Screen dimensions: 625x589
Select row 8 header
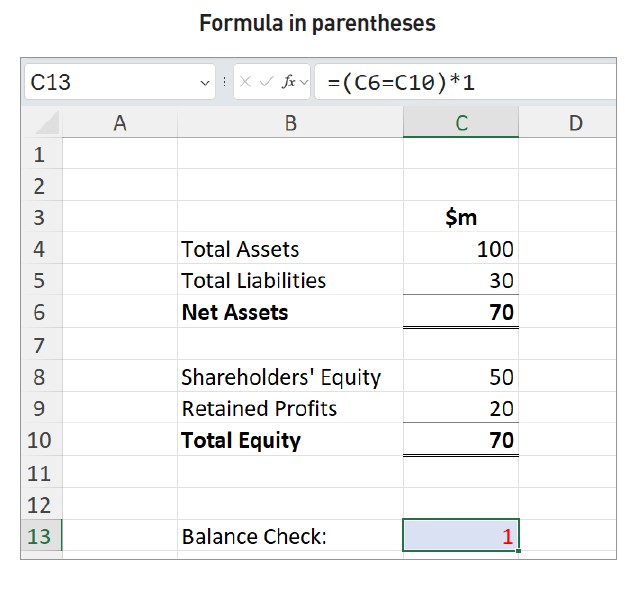click(x=41, y=376)
